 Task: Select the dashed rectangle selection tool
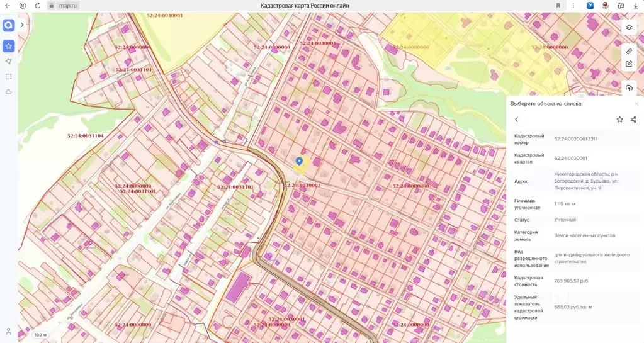(9, 76)
